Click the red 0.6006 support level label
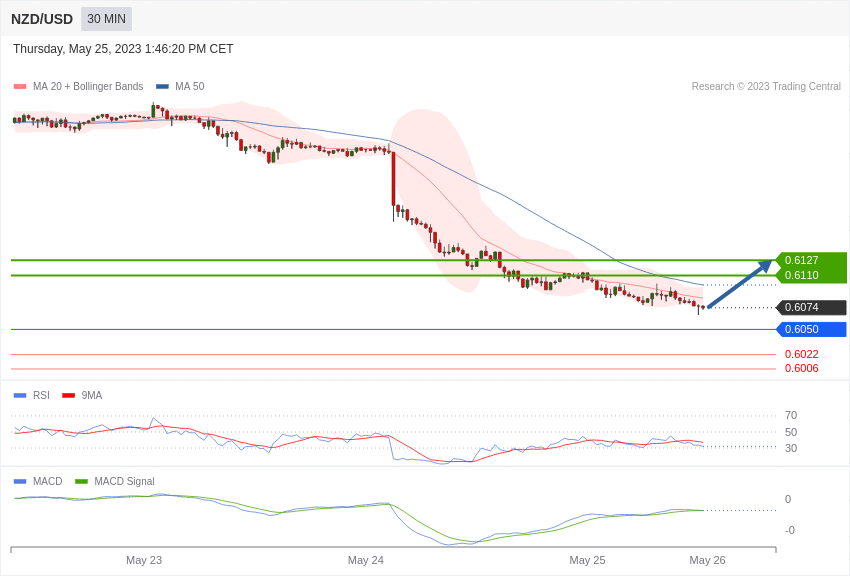Image resolution: width=850 pixels, height=576 pixels. click(x=801, y=368)
